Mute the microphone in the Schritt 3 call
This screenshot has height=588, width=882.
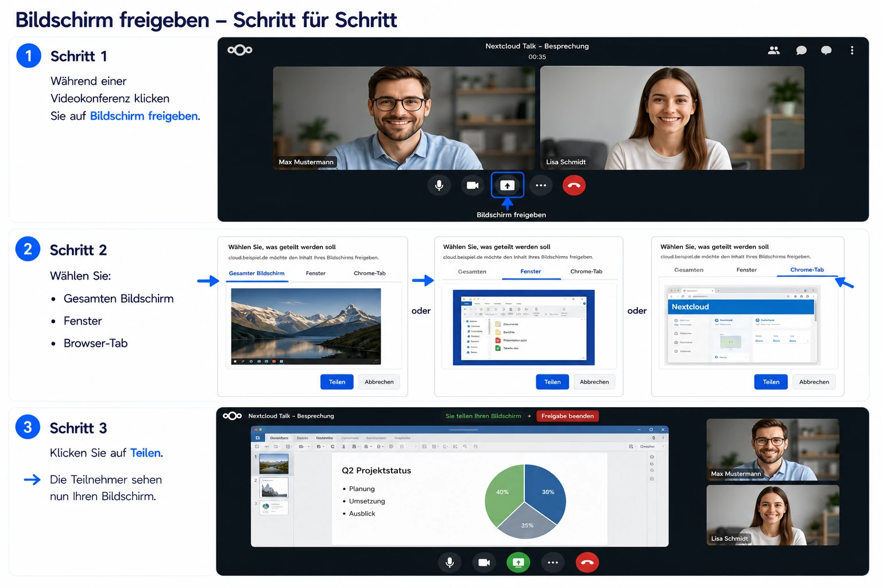[x=450, y=563]
